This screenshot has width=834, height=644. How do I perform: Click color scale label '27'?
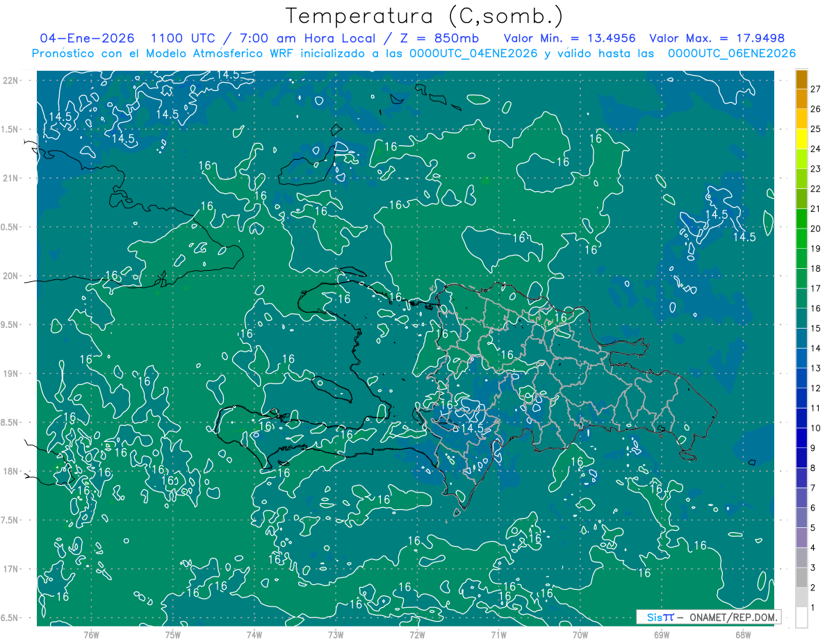click(816, 89)
